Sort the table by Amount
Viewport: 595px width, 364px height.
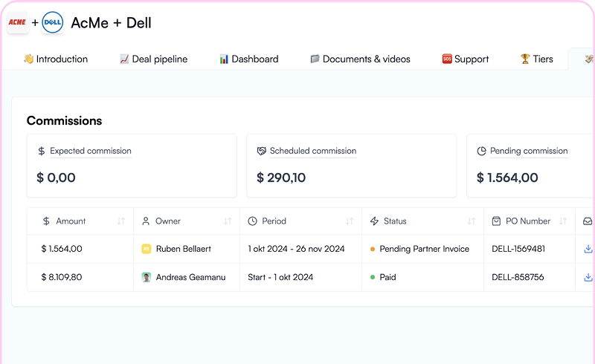[x=121, y=221]
